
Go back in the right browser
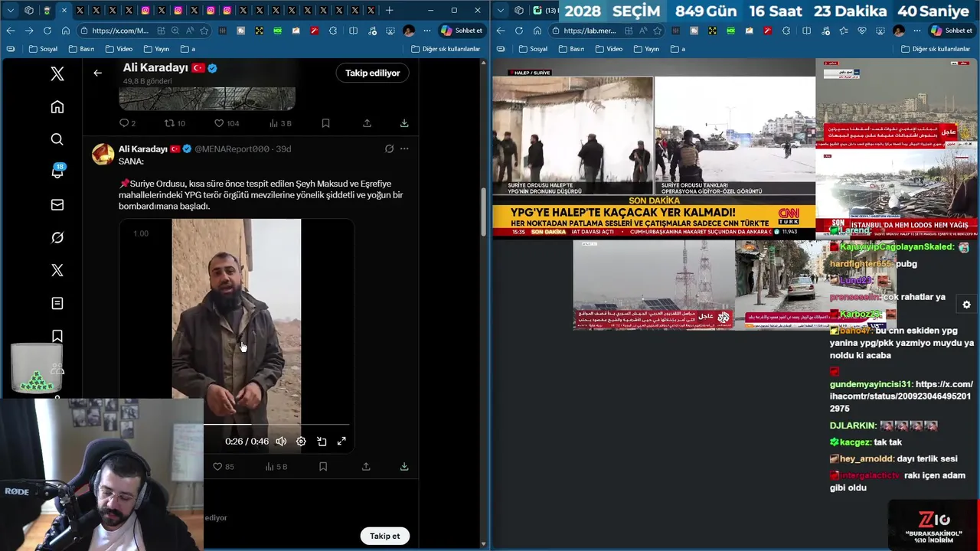(501, 31)
